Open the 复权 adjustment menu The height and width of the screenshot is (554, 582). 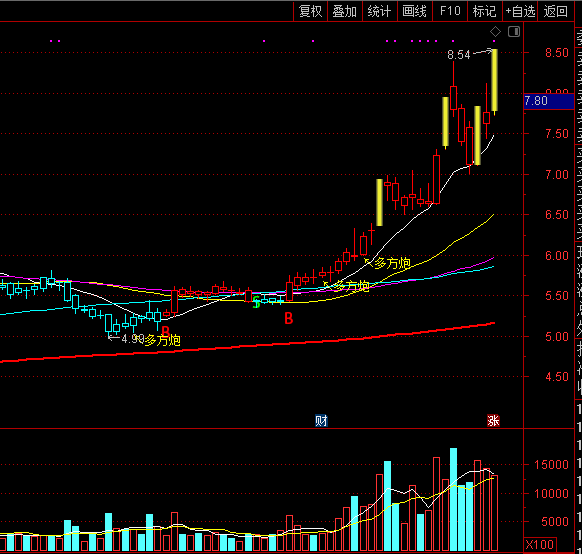point(310,12)
